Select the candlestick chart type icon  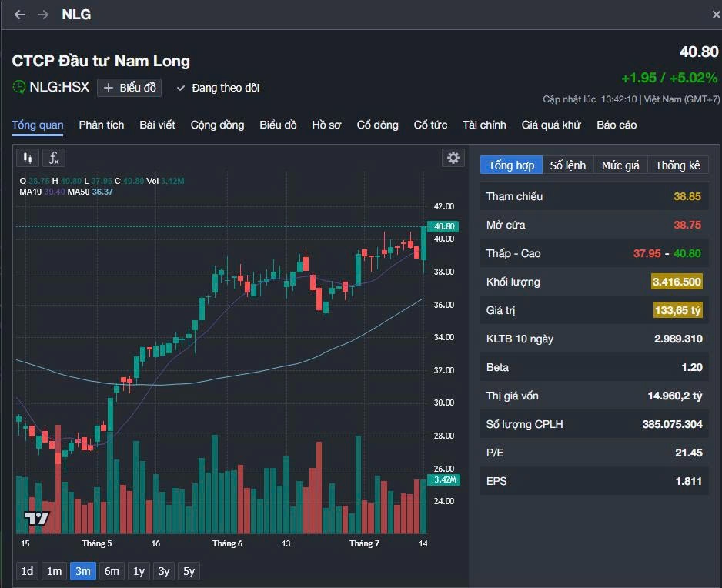[28, 157]
